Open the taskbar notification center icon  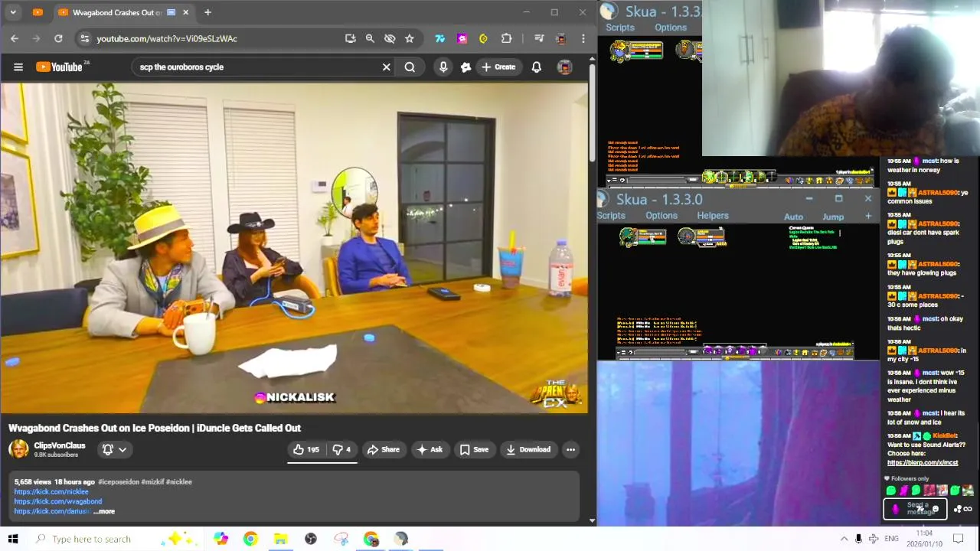tap(958, 539)
